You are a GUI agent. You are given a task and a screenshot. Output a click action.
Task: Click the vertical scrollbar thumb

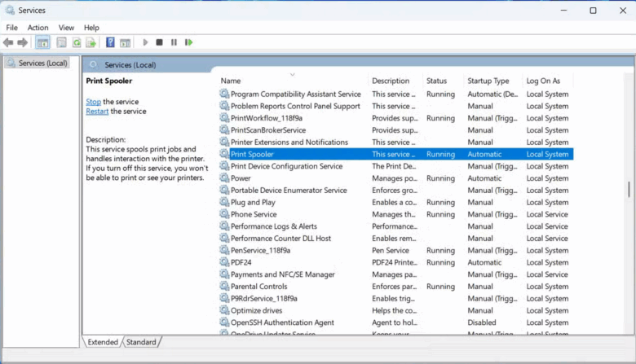(x=628, y=189)
